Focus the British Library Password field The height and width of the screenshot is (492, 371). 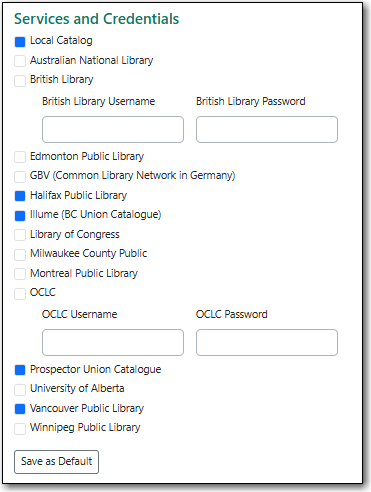(x=267, y=129)
